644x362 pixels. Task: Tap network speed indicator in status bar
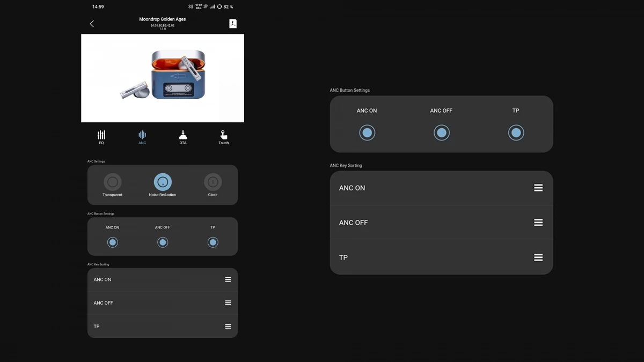coord(199,6)
